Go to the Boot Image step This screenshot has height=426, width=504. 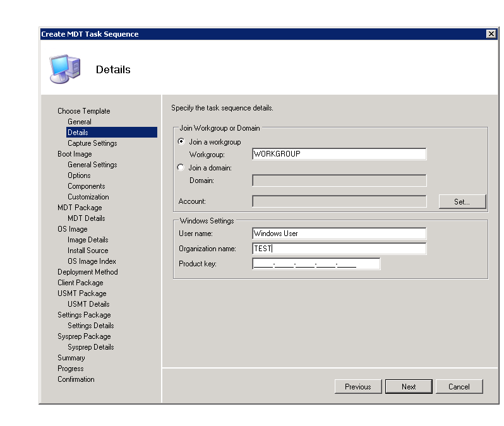coord(75,154)
